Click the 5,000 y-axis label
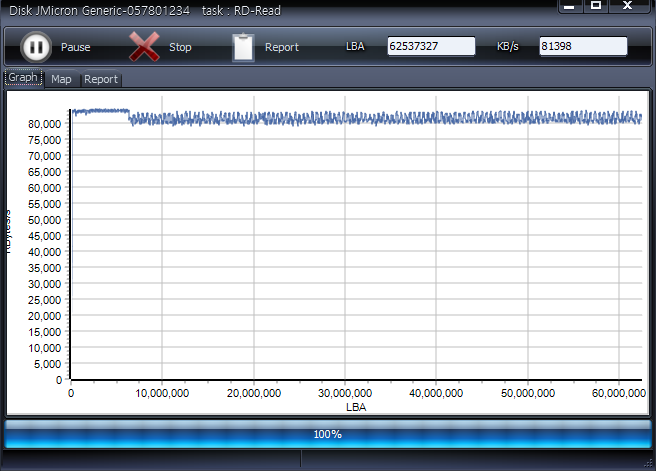Image resolution: width=656 pixels, height=471 pixels. [47, 364]
